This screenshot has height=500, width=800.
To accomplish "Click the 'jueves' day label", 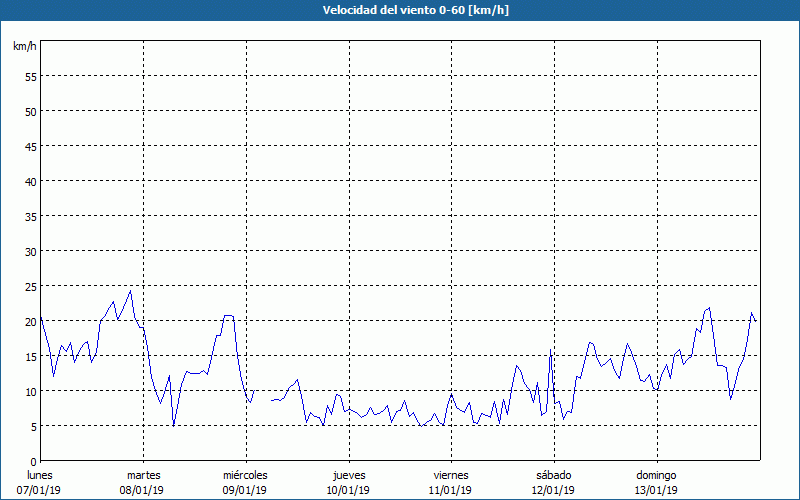I will (x=349, y=475).
